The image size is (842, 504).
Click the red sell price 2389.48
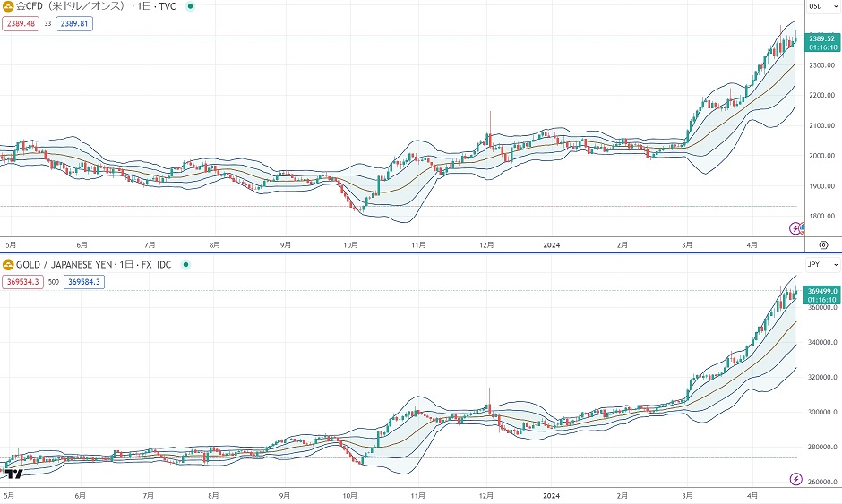coord(21,23)
